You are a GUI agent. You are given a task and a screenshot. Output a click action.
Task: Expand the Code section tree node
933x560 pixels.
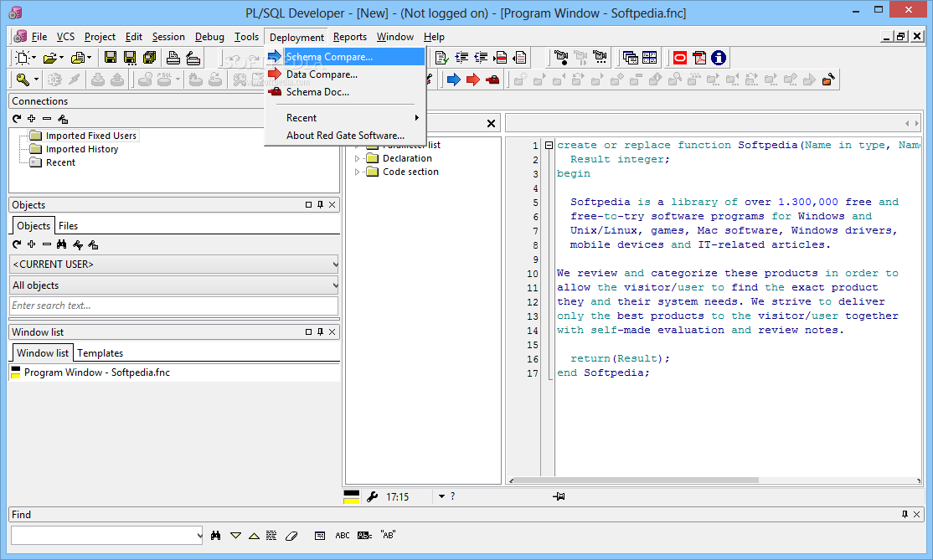(x=357, y=172)
